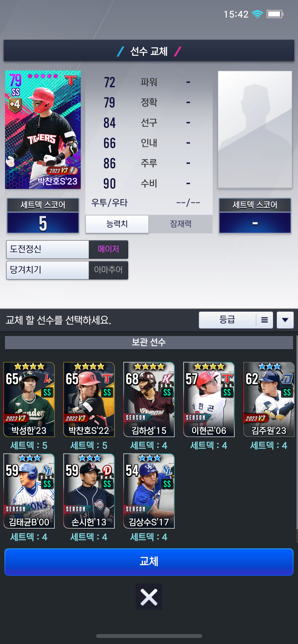
Task: Expand the sort order dropdown arrow
Action: (x=285, y=320)
